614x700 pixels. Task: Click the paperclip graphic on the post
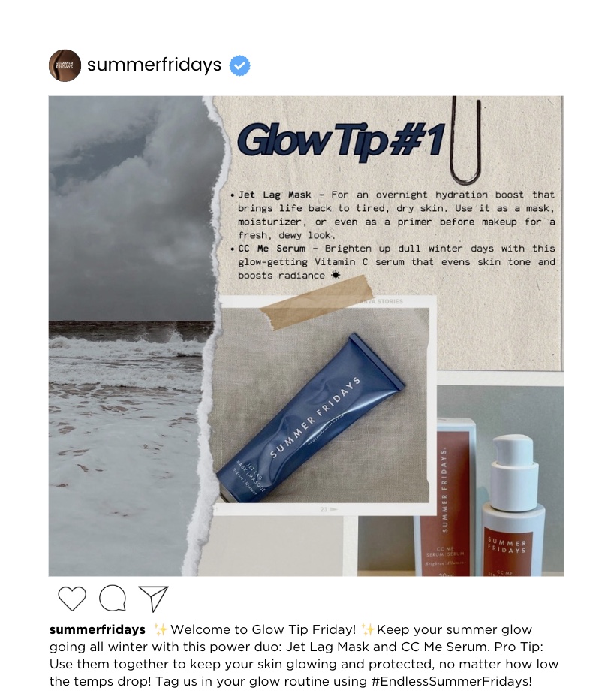tap(467, 140)
